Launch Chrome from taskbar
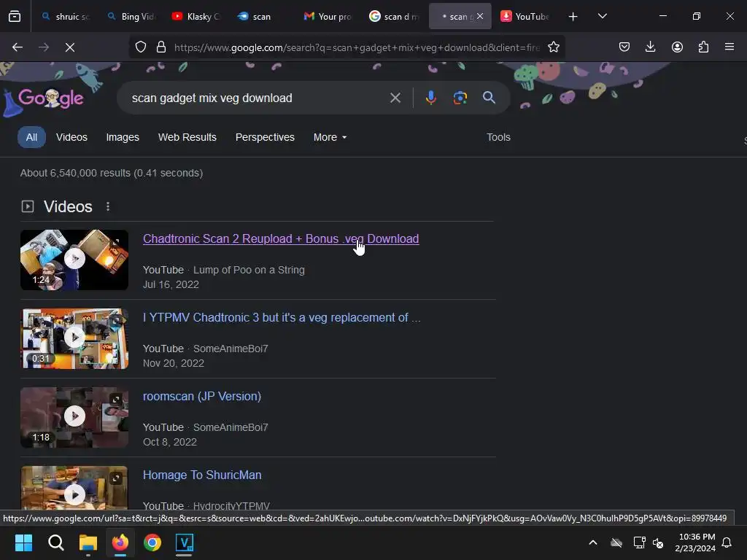This screenshot has width=747, height=560. 152,542
